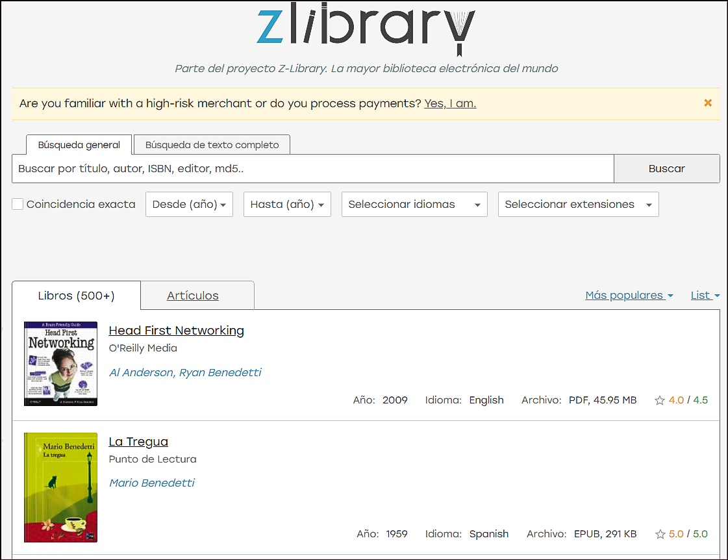728x560 pixels.
Task: Click the year value 2009
Action: [395, 400]
